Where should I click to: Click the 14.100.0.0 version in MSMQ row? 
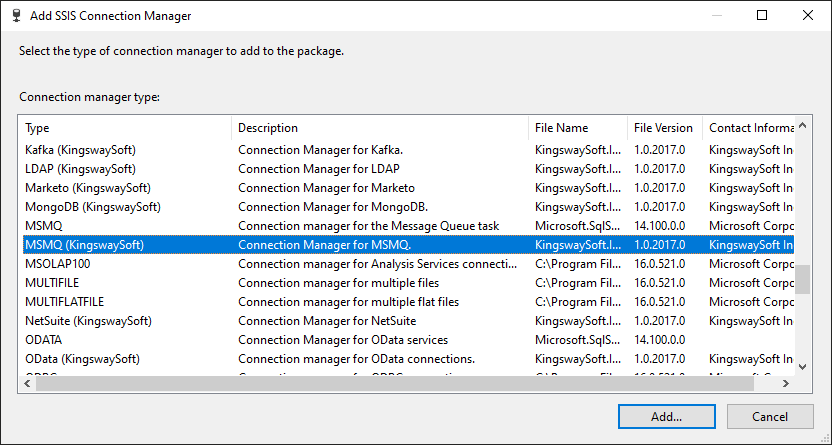pos(660,226)
